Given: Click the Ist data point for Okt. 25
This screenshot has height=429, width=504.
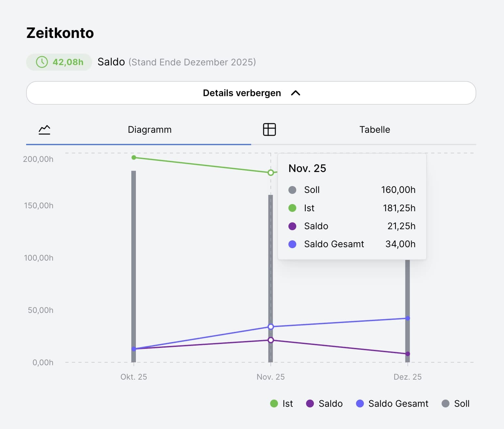Looking at the screenshot, I should tap(134, 158).
